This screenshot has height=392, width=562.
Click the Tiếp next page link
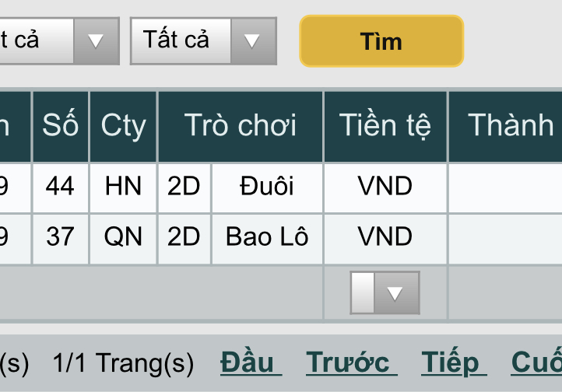(454, 362)
